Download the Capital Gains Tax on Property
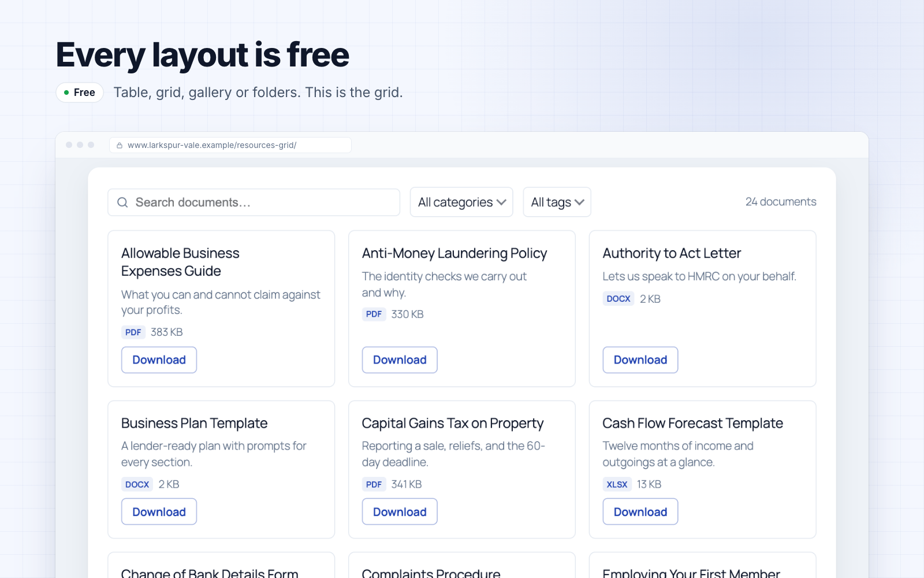924x578 pixels. click(400, 512)
